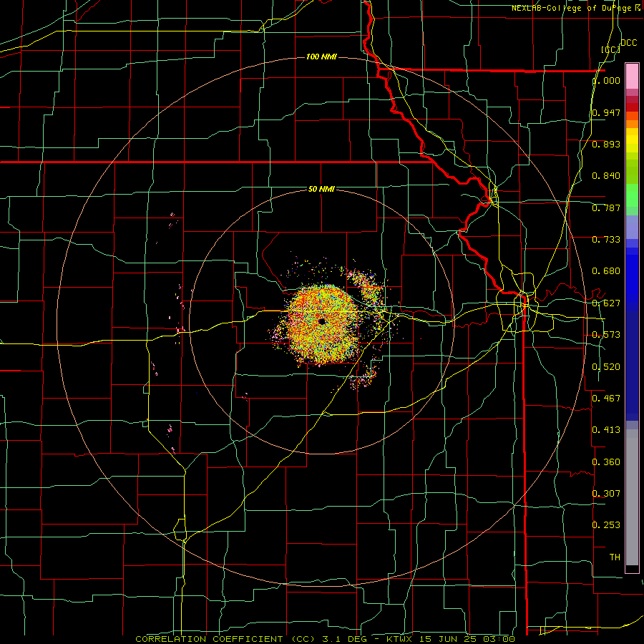The image size is (644, 644).
Task: Click the 0.840 color scale value
Action: tap(606, 176)
